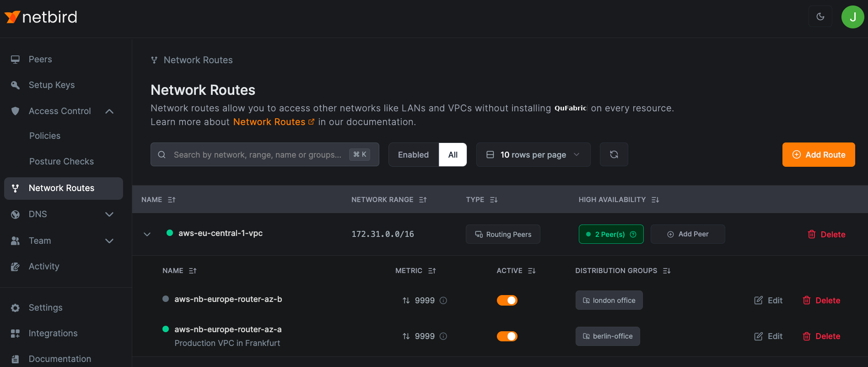
Task: Toggle dark mode moon icon
Action: click(820, 17)
